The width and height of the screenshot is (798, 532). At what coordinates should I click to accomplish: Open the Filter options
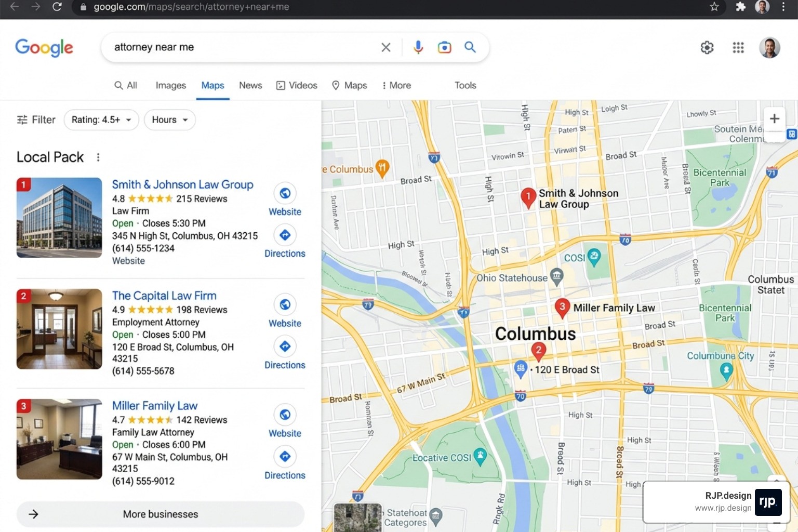coord(36,120)
